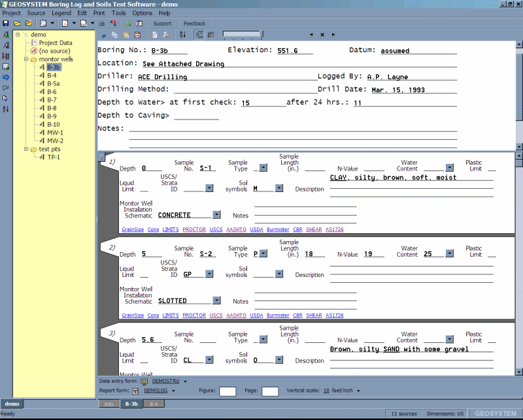
Task: Open the CONCRETE schematic dropdown
Action: click(x=216, y=215)
